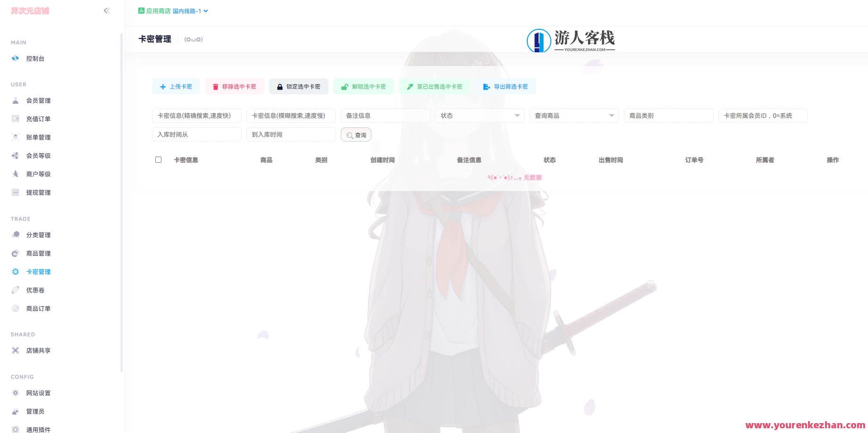
Task: Open 优惠卷 coupon icon
Action: click(x=15, y=290)
